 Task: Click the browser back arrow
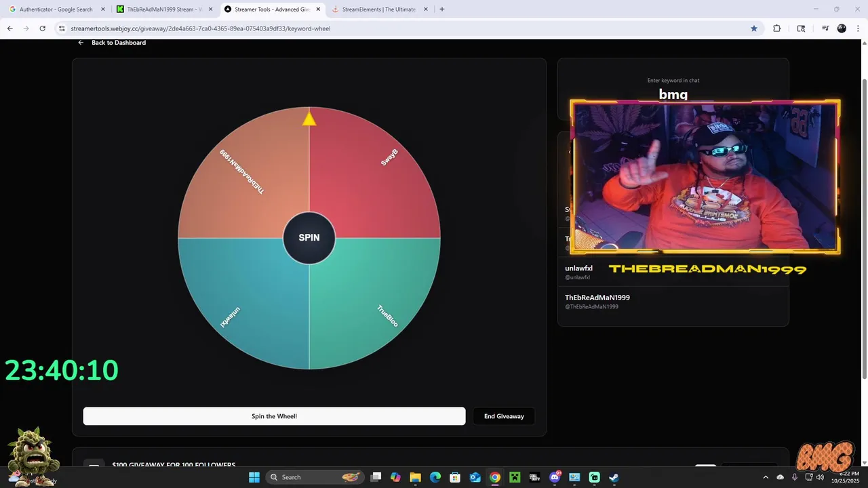[x=9, y=28]
